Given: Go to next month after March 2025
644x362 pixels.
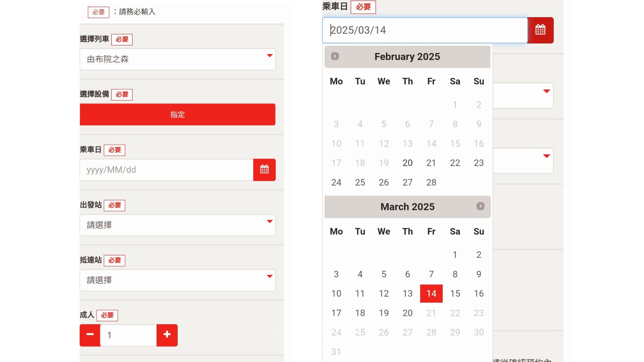Looking at the screenshot, I should tap(480, 206).
